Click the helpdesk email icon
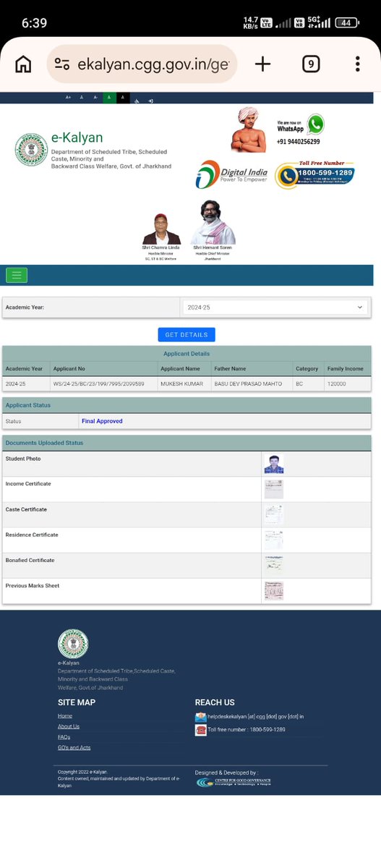This screenshot has height=868, width=381. [201, 717]
